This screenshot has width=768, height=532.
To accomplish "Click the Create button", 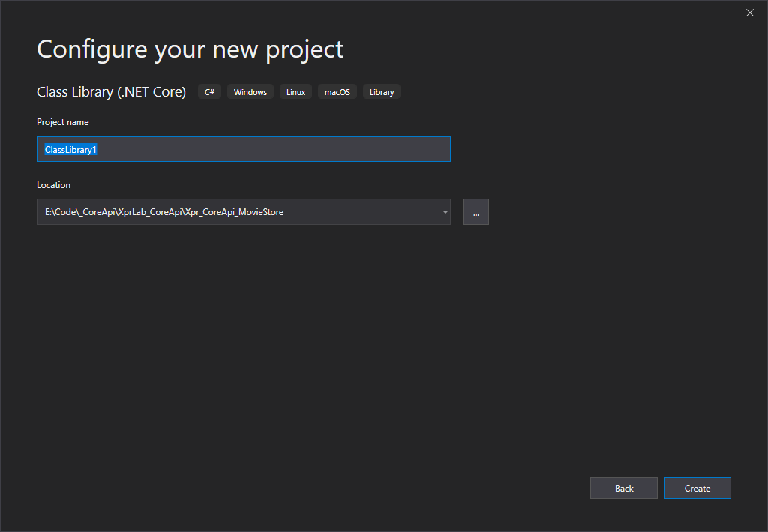I will (697, 488).
